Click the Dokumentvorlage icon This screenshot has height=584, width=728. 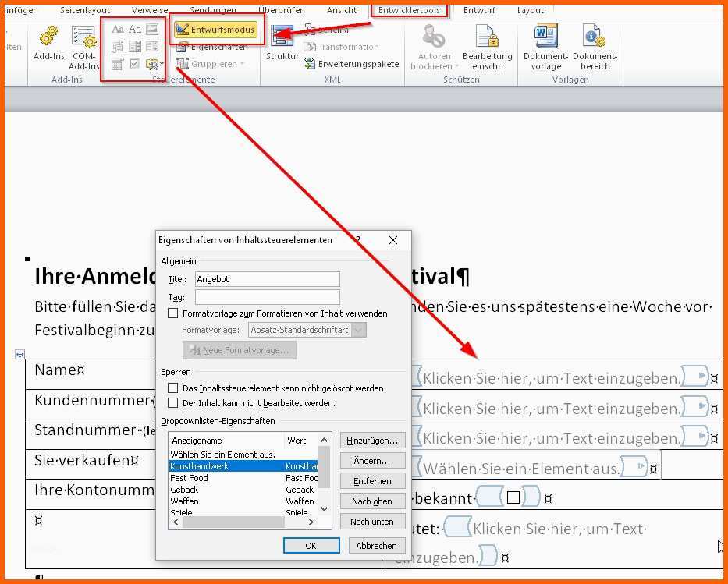tap(545, 37)
